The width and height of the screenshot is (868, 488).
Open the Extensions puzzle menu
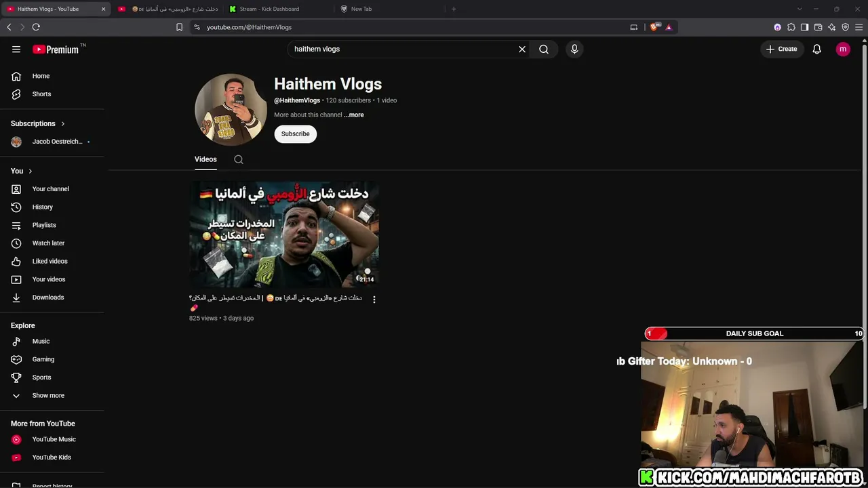tap(791, 27)
